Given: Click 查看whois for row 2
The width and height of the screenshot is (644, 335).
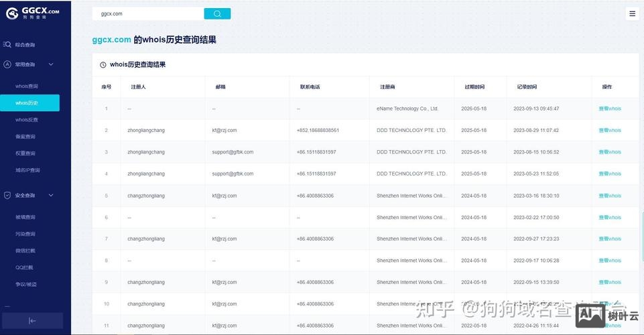Looking at the screenshot, I should coord(610,131).
